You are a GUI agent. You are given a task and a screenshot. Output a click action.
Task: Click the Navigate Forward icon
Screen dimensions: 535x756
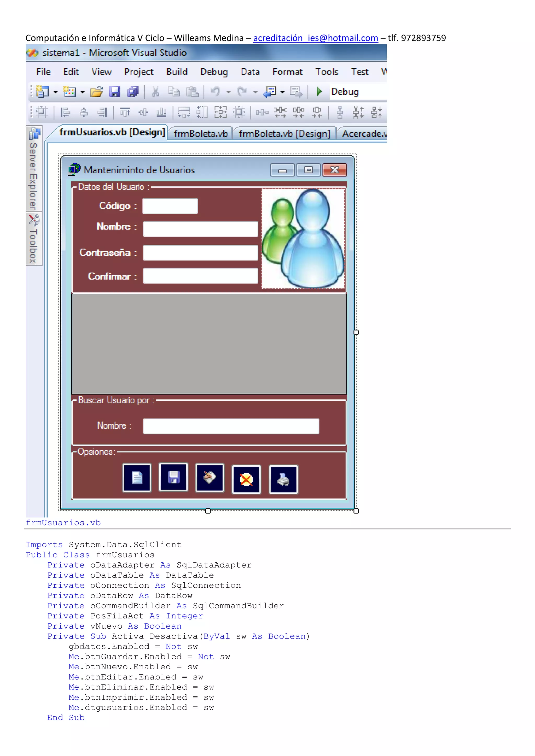(296, 92)
